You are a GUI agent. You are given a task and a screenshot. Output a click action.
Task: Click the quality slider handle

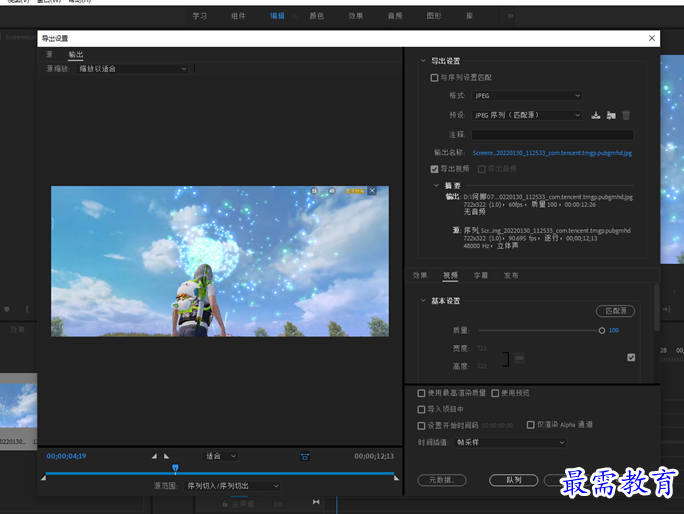pos(602,331)
